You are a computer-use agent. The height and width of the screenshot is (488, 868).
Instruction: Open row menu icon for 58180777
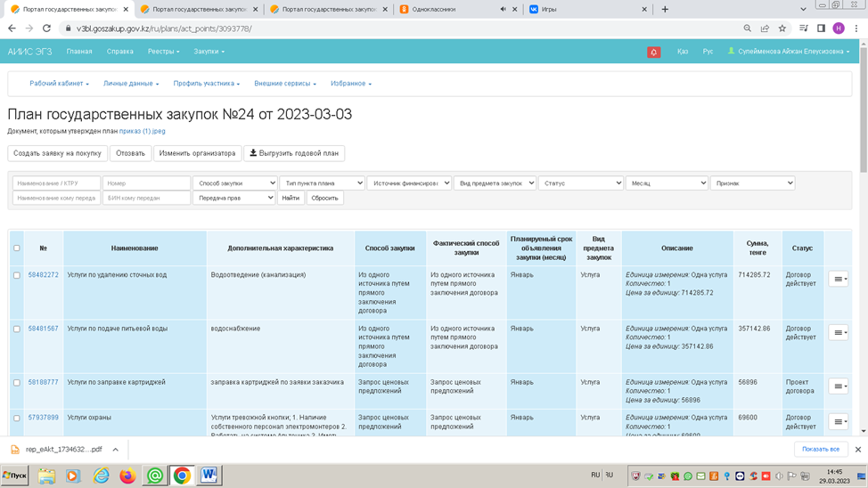tap(838, 386)
